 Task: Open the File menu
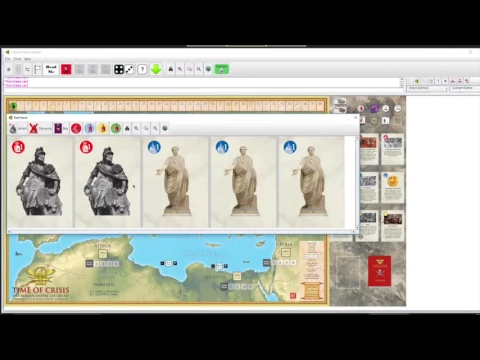point(7,59)
